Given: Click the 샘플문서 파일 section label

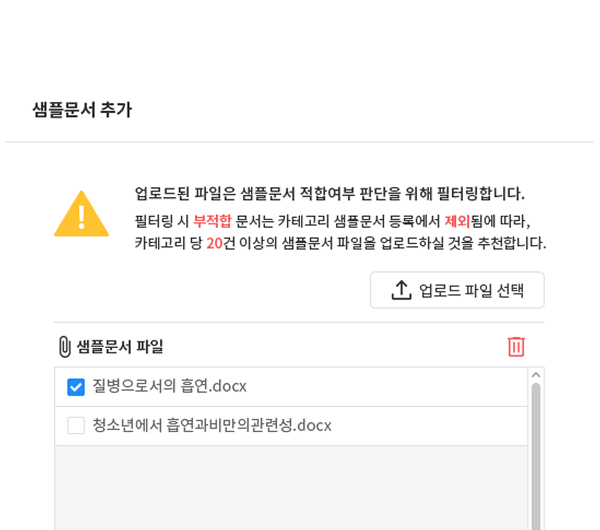Looking at the screenshot, I should (x=120, y=347).
